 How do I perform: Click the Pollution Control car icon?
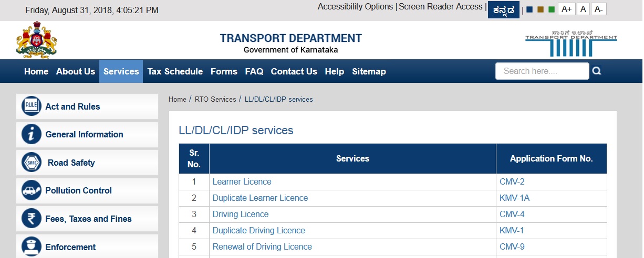coord(32,190)
